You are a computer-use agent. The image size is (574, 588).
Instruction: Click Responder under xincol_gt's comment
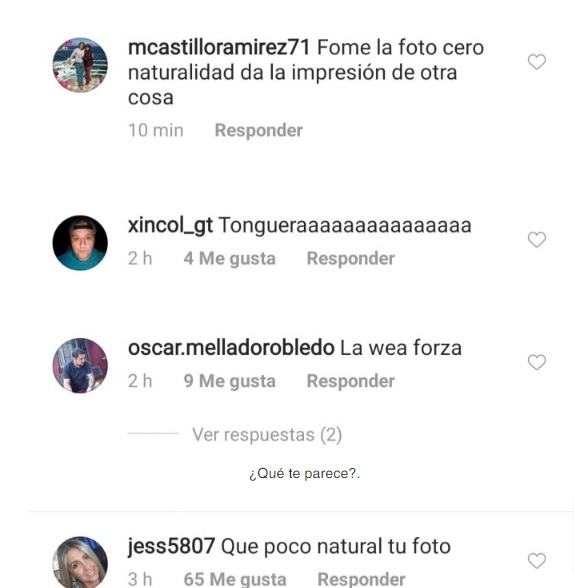click(351, 258)
